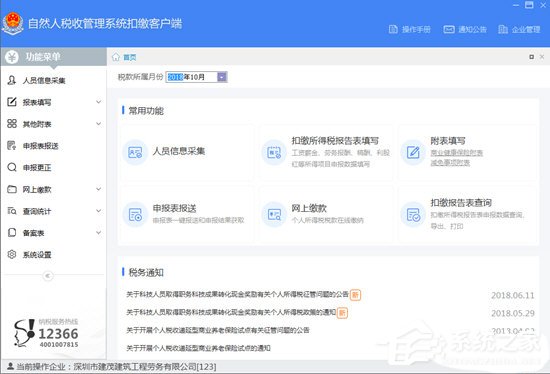Click the 4001007815 phone number
The width and height of the screenshot is (550, 374).
(59, 345)
